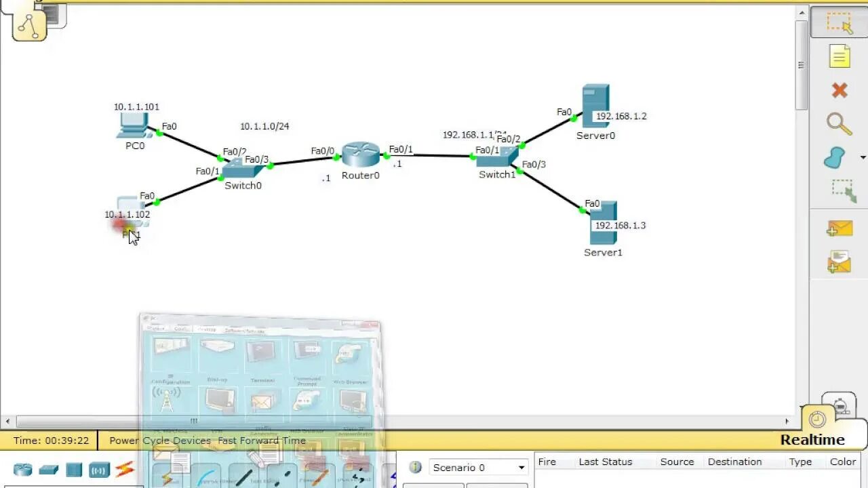The height and width of the screenshot is (488, 868).
Task: Click the 10.1.1.101 address note
Action: (136, 107)
